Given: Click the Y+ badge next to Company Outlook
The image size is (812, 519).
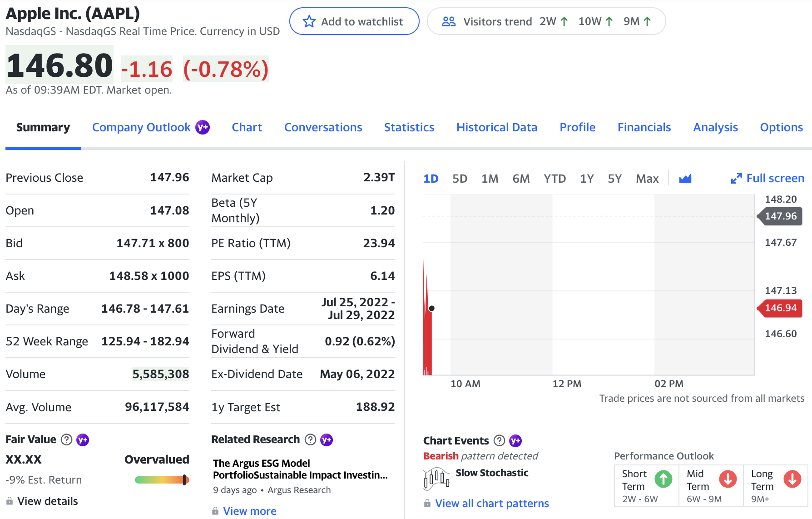Looking at the screenshot, I should [203, 127].
